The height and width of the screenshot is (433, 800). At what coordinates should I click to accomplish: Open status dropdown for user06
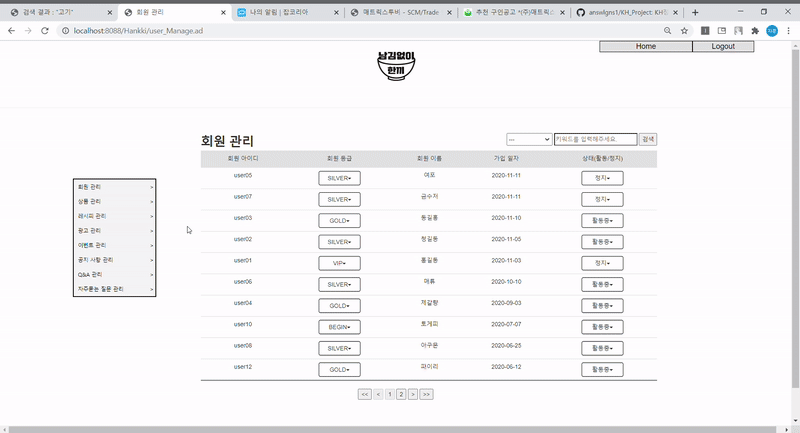[x=602, y=285]
